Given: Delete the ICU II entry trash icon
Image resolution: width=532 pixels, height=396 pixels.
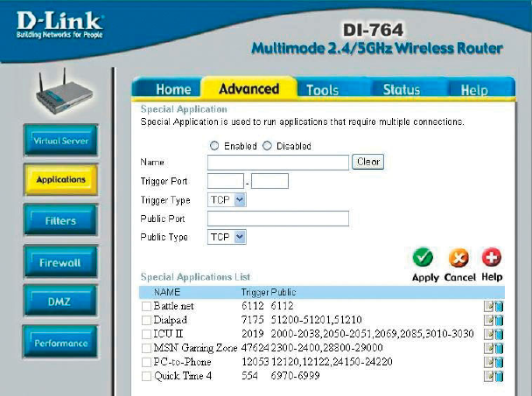Looking at the screenshot, I should [x=499, y=334].
